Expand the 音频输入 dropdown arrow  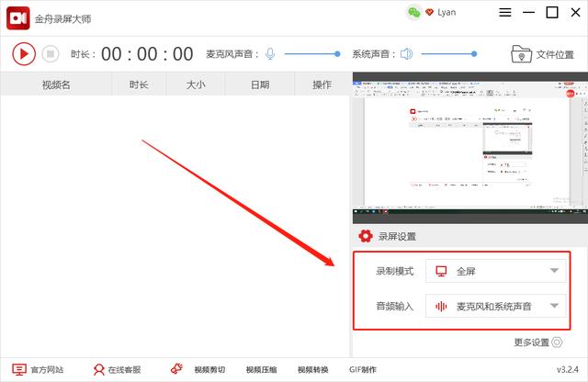[x=554, y=306]
